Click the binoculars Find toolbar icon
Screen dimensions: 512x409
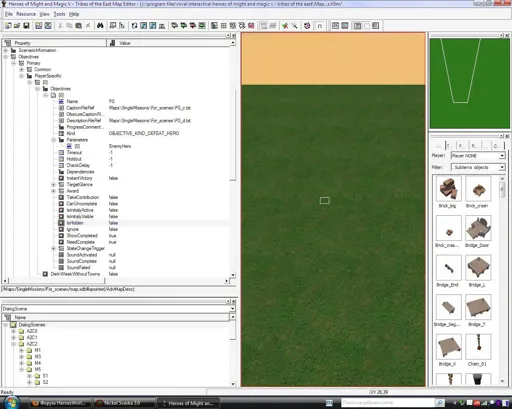pyautogui.click(x=100, y=26)
